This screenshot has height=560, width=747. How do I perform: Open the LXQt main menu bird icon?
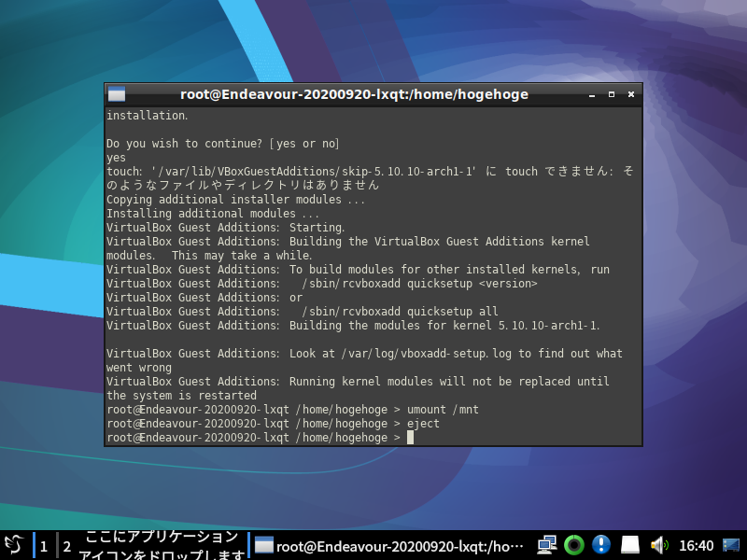pos(14,545)
